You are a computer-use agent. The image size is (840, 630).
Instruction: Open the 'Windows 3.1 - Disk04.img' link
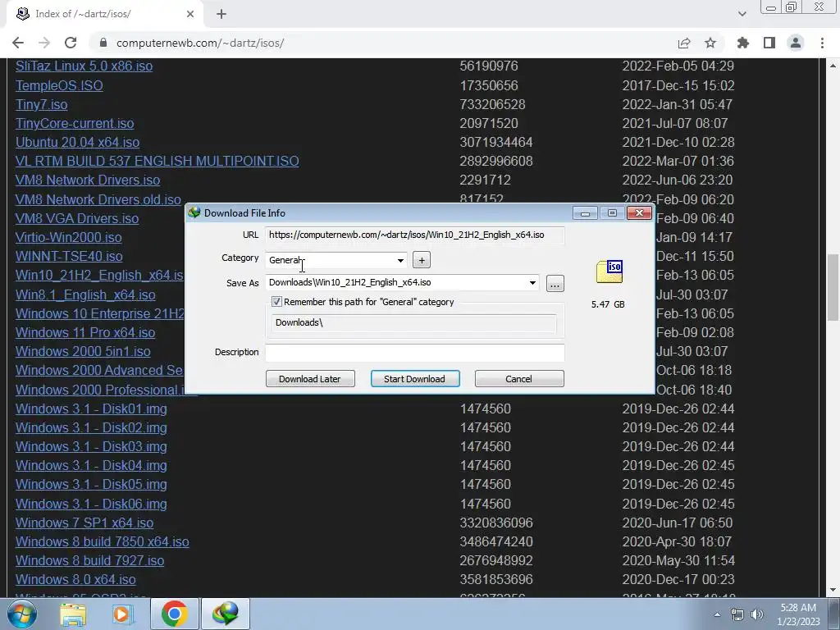pos(91,466)
